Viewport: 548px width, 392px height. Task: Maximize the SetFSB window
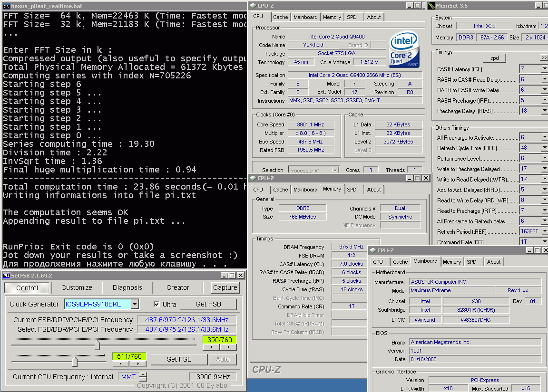click(233, 276)
